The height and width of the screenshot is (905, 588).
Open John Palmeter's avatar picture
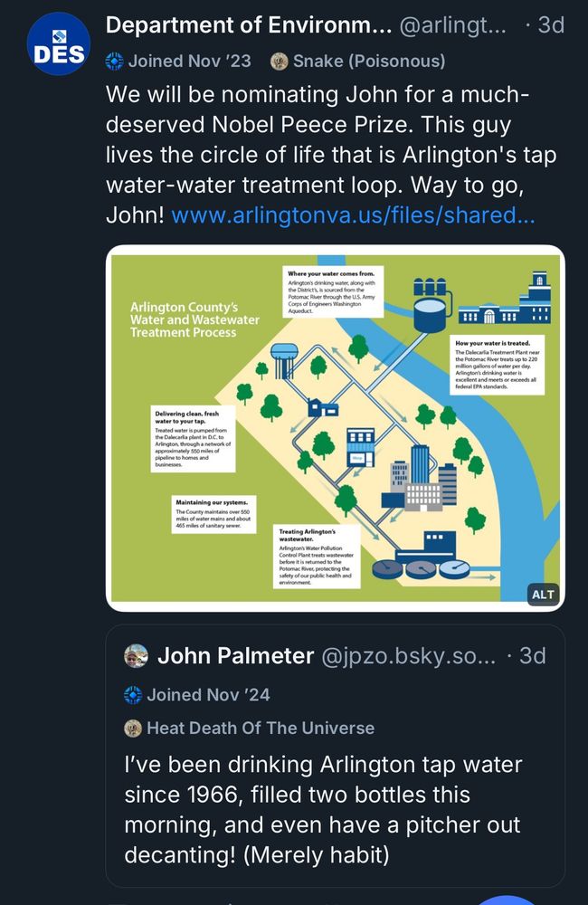click(x=136, y=656)
